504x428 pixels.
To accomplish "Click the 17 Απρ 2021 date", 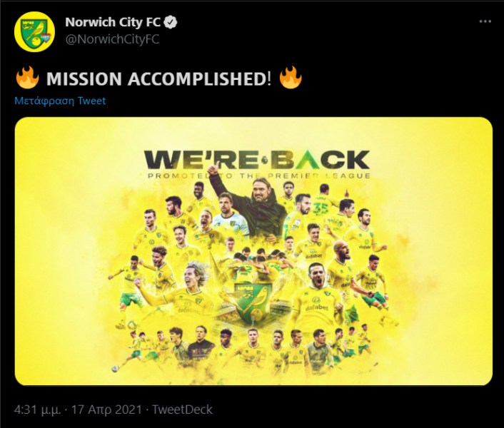I will [106, 409].
